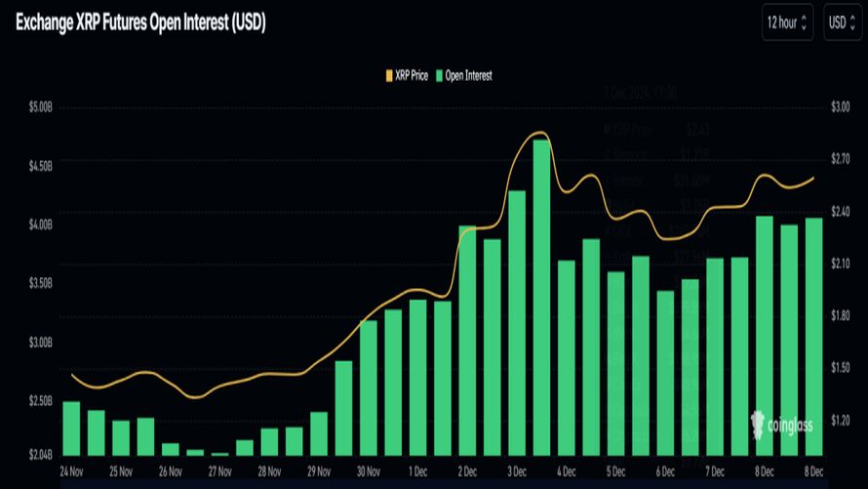This screenshot has height=489, width=868.
Task: Click the up-down chevron beside 12 hour
Action: (804, 22)
